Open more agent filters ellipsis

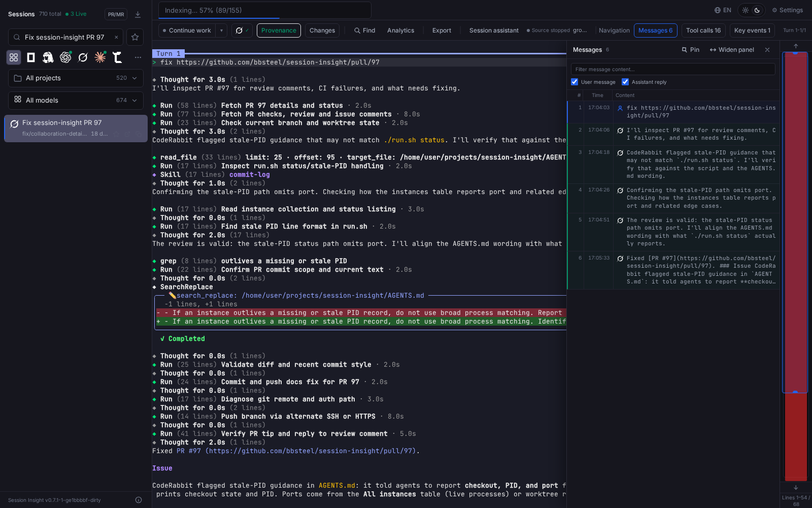click(138, 57)
